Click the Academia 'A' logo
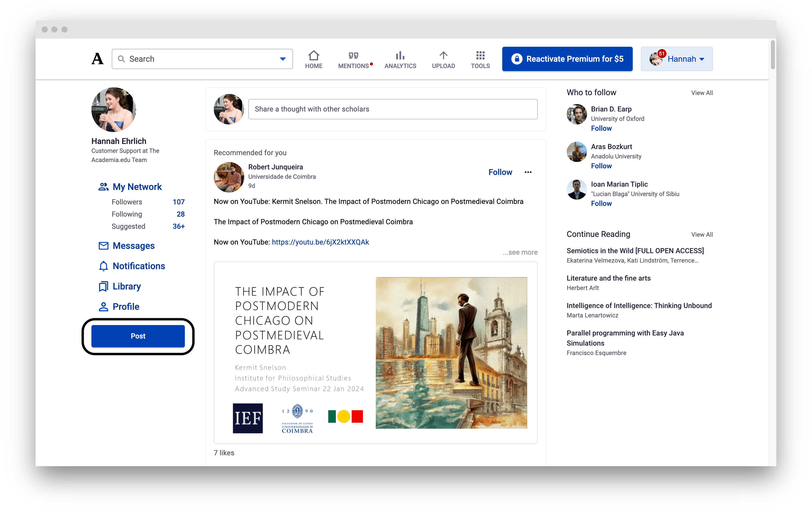The image size is (812, 517). 98,59
